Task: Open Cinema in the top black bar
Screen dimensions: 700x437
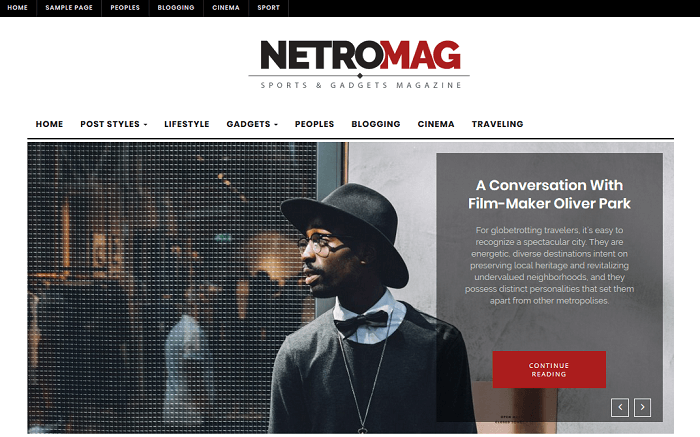Action: pos(226,8)
